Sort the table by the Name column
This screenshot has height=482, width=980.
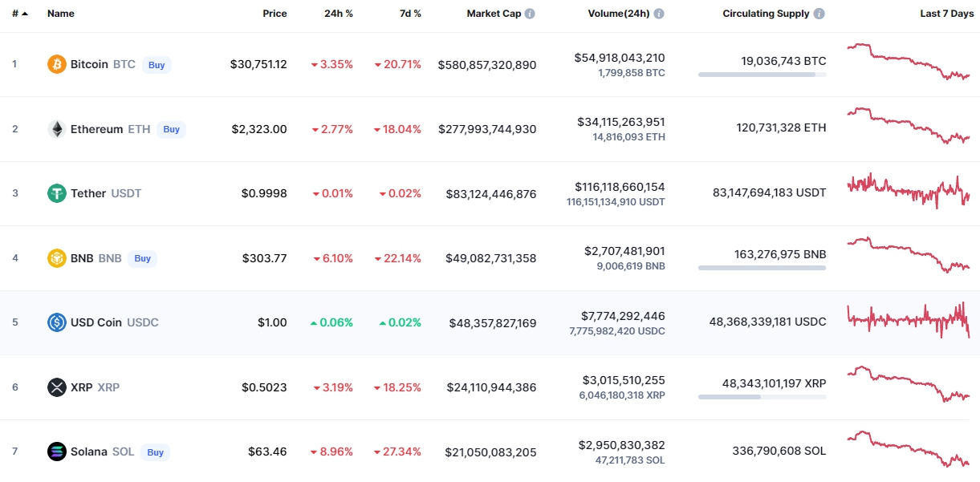pyautogui.click(x=61, y=14)
